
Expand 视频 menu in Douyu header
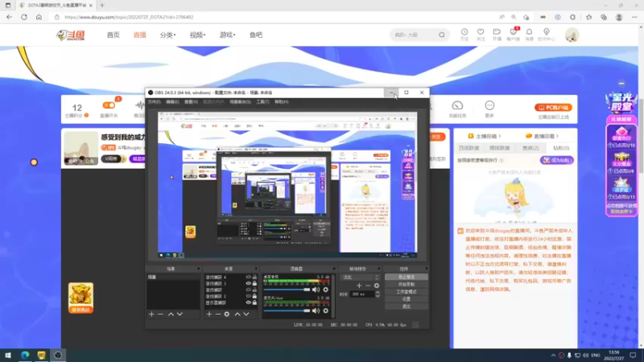pyautogui.click(x=197, y=35)
